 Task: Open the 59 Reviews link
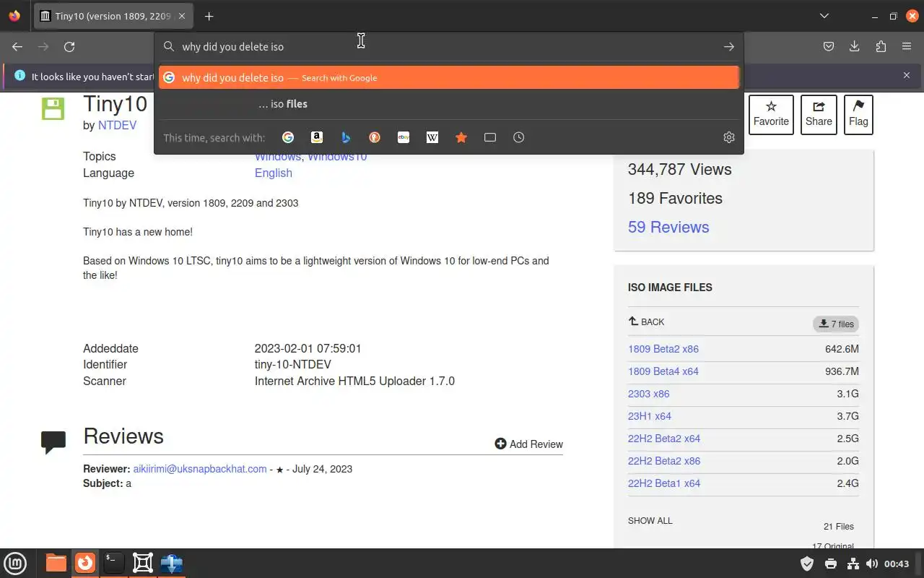coord(668,227)
